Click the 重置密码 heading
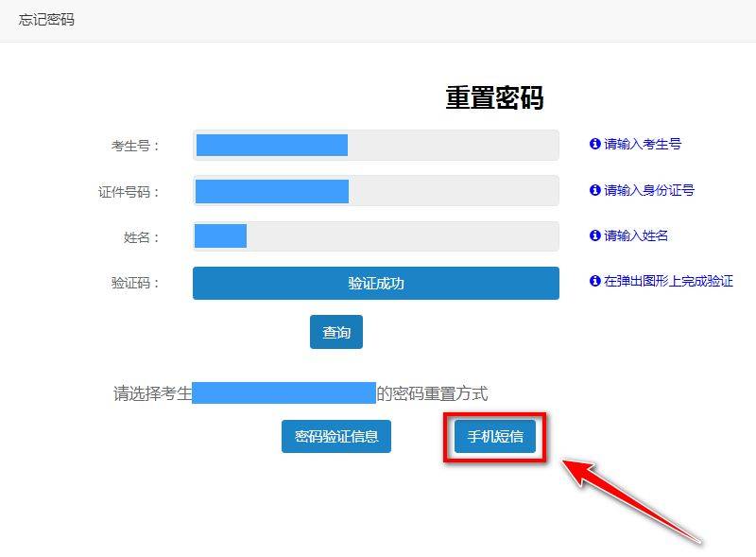The width and height of the screenshot is (756, 557). click(x=494, y=98)
